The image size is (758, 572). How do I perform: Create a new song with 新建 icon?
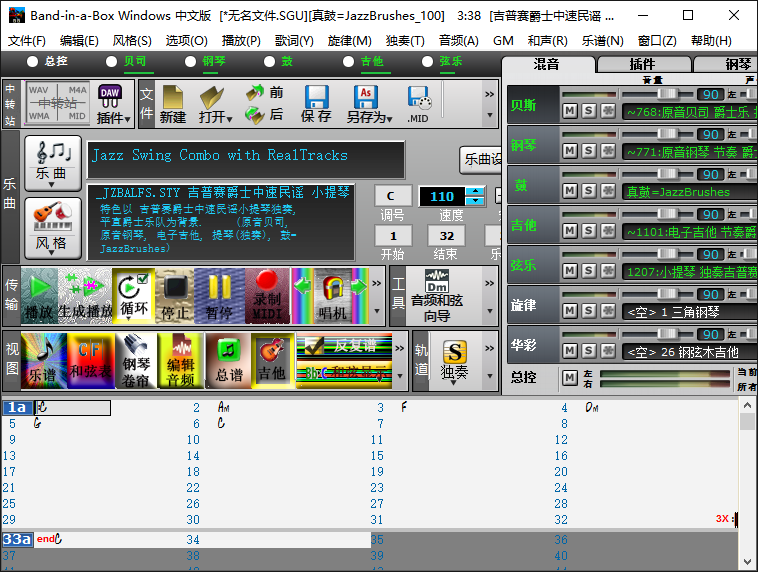pyautogui.click(x=172, y=104)
